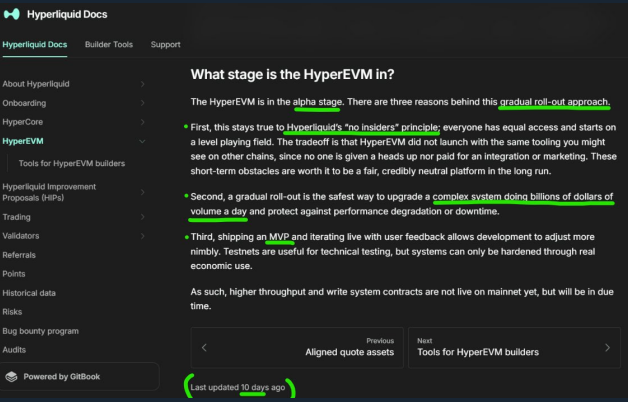Open the Onboarding sidebar item
Viewport: 628px width, 402px height.
click(x=24, y=103)
